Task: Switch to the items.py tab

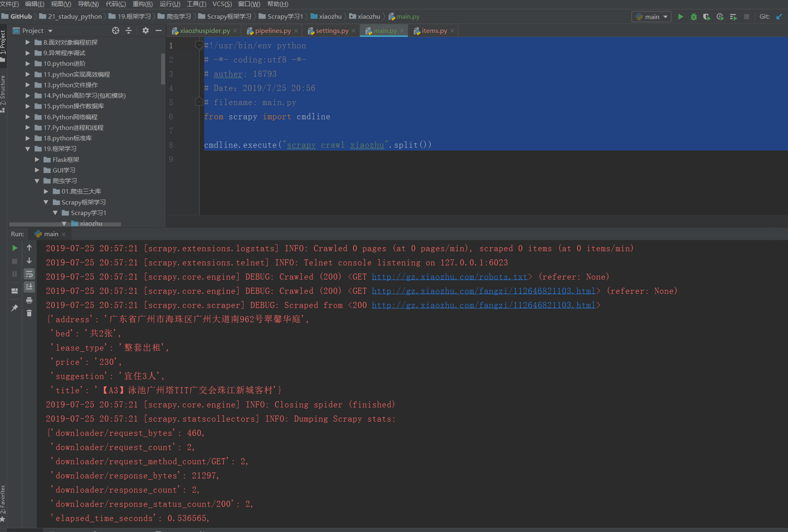Action: point(434,31)
